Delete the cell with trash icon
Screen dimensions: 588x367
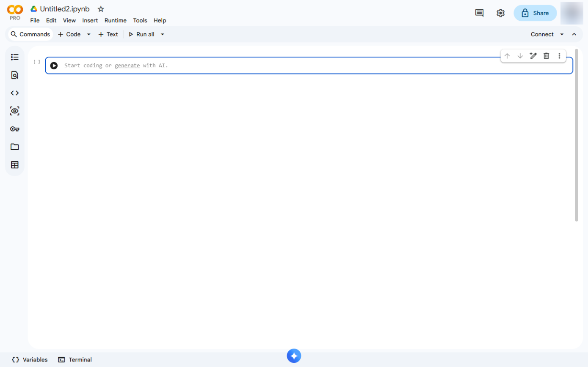pyautogui.click(x=546, y=56)
